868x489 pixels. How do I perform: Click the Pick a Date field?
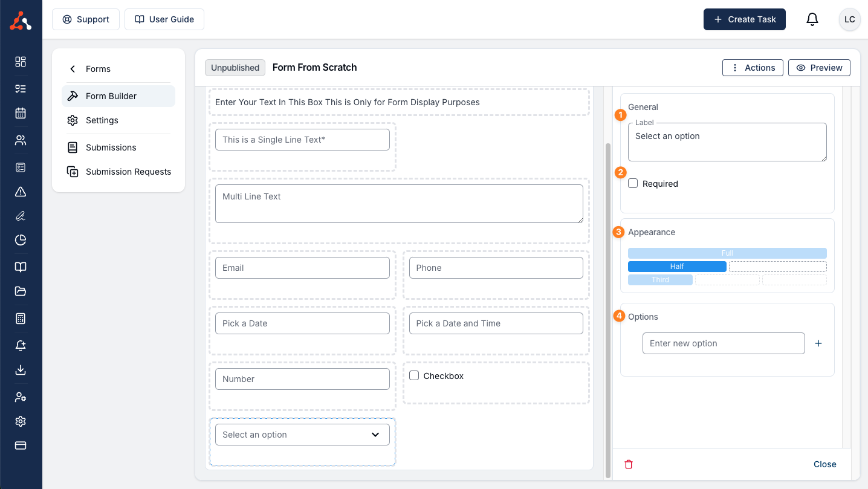[302, 323]
